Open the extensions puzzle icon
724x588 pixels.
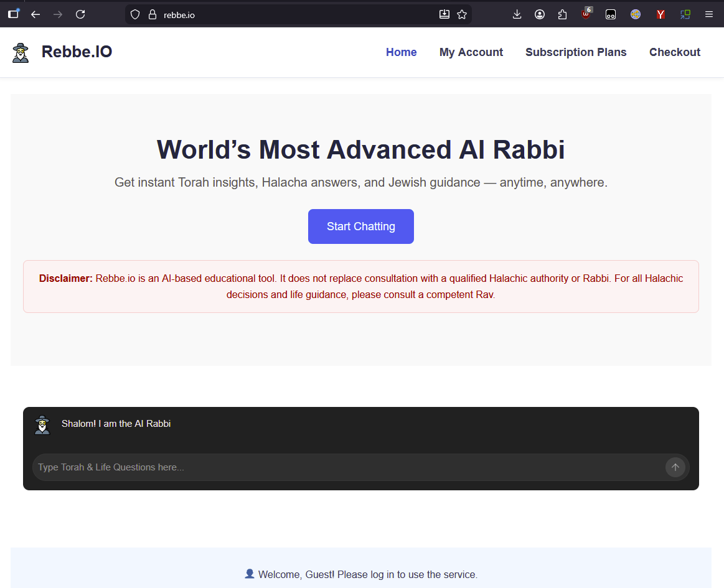562,15
